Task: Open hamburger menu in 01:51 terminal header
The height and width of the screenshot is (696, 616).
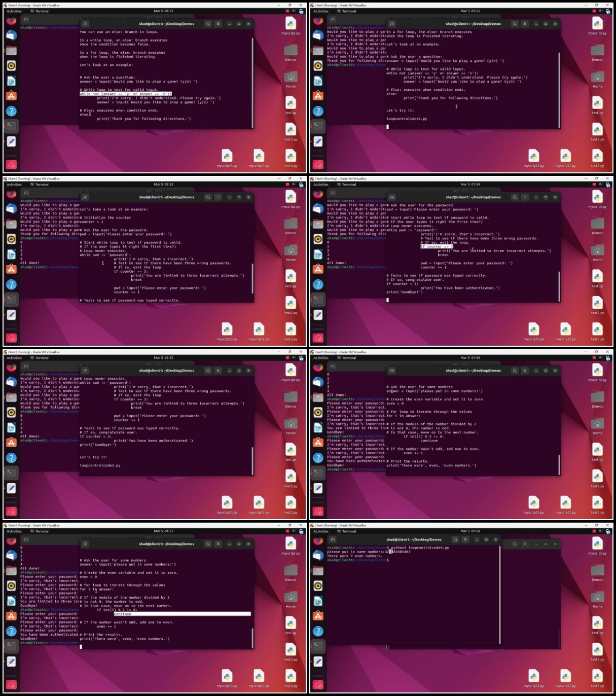Action: [x=218, y=24]
